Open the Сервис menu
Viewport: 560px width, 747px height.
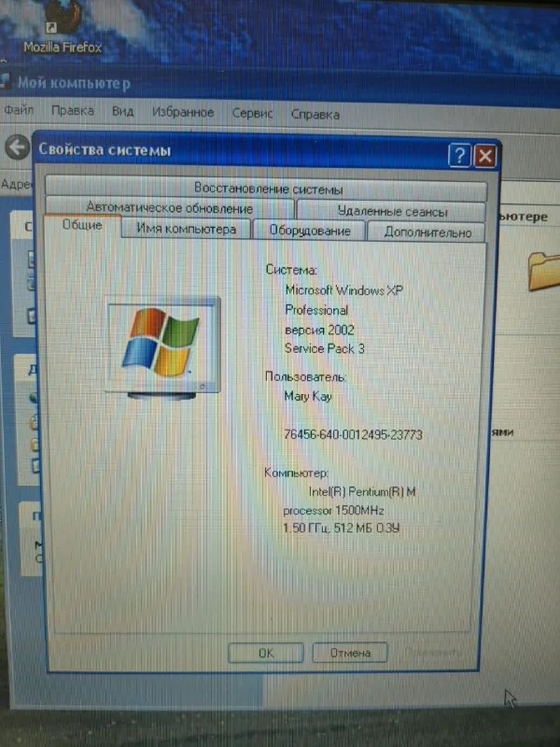[x=252, y=113]
